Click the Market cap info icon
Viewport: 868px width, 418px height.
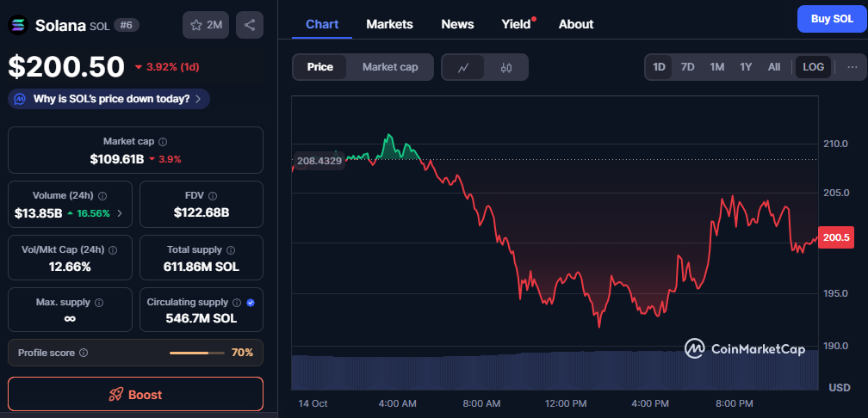pos(163,141)
